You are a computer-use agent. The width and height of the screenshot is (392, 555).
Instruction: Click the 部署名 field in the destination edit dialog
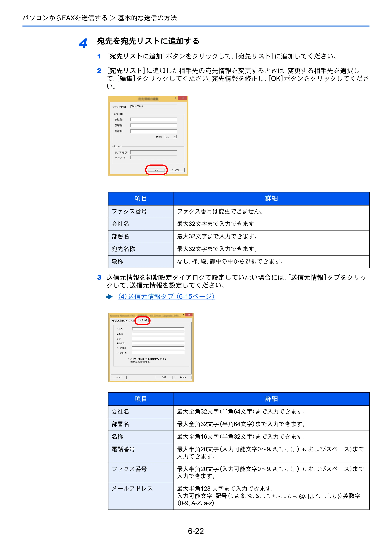click(x=154, y=125)
